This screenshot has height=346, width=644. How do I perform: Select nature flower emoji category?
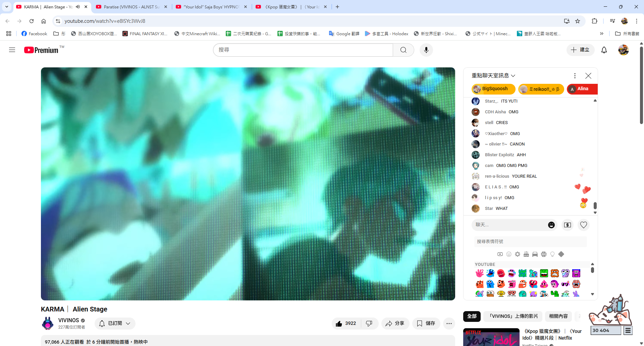tap(518, 254)
